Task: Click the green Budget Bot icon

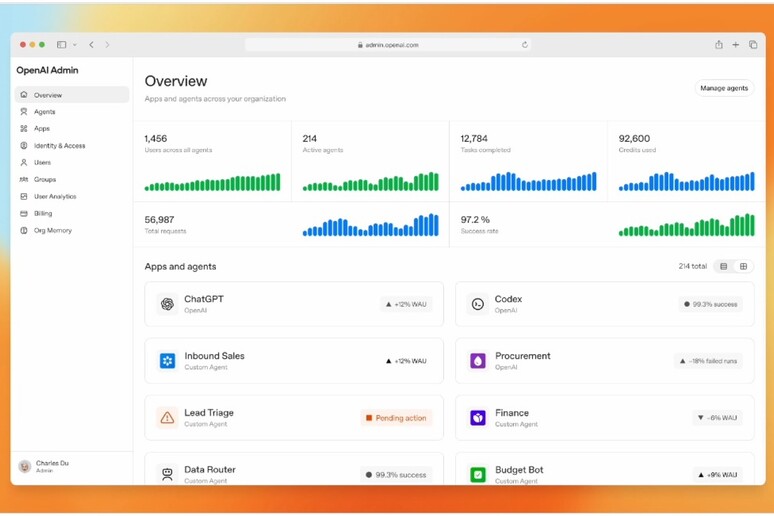Action: coord(478,474)
